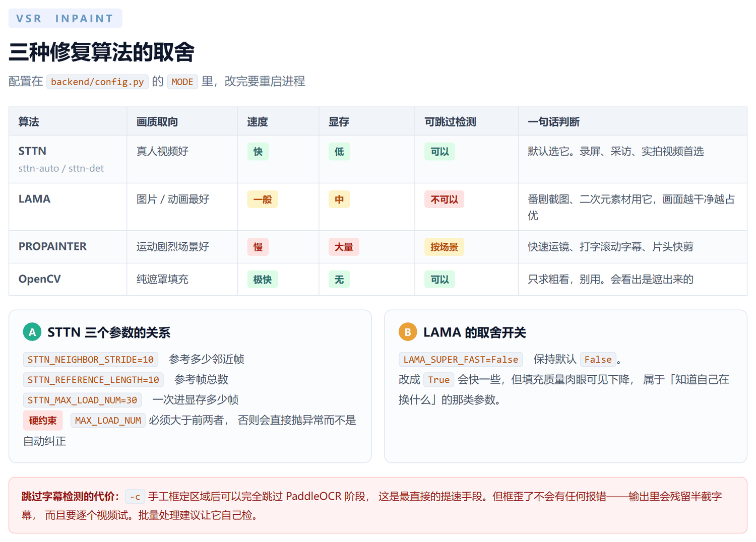Click the MAX_LOAD_NUM code chip
The width and height of the screenshot is (756, 542).
pyautogui.click(x=108, y=420)
